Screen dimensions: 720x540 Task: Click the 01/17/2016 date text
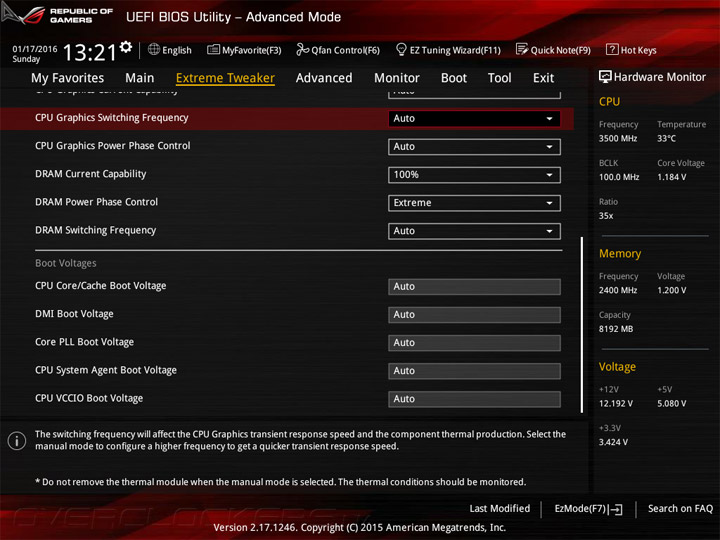[x=35, y=49]
